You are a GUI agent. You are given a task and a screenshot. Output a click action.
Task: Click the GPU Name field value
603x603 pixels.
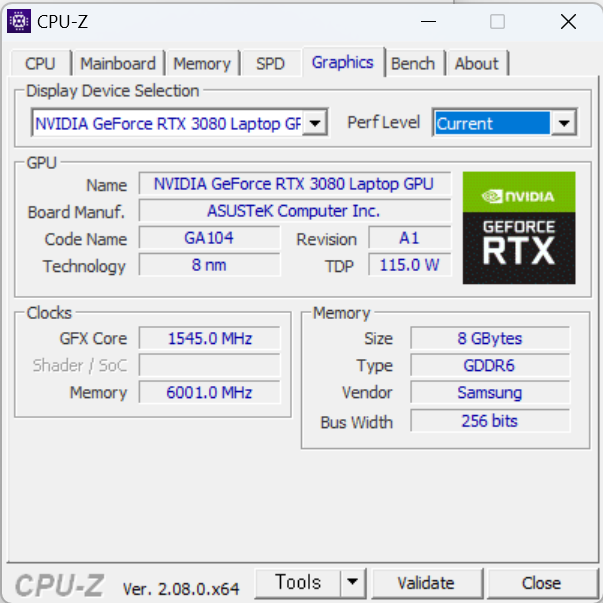pyautogui.click(x=295, y=184)
